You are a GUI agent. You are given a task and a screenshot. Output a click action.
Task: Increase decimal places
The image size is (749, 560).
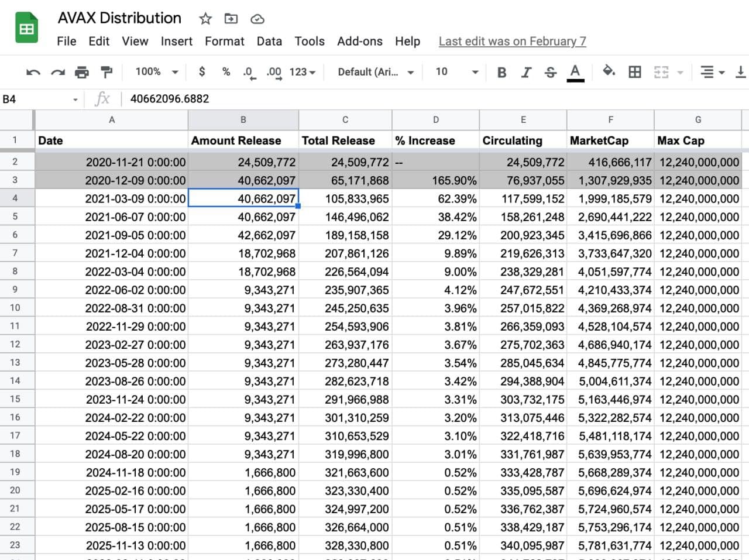(x=274, y=73)
